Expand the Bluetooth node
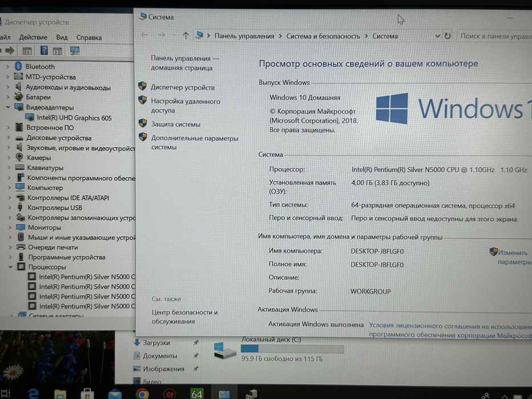The height and width of the screenshot is (399, 532). [x=8, y=67]
